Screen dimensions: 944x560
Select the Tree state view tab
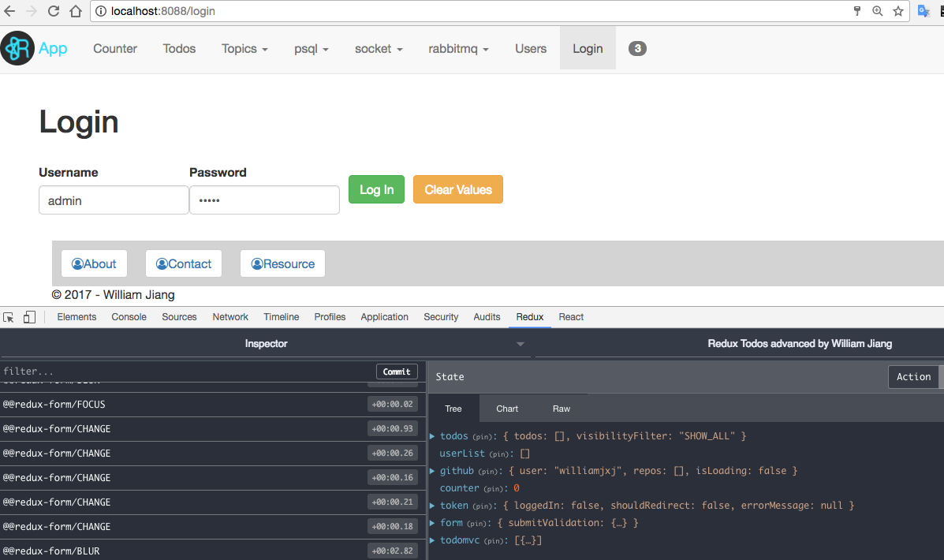[x=453, y=409]
